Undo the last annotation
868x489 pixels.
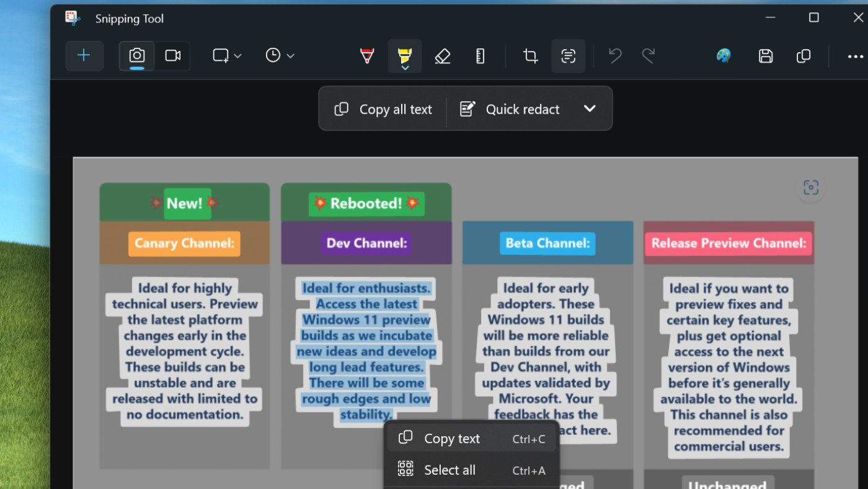click(614, 56)
